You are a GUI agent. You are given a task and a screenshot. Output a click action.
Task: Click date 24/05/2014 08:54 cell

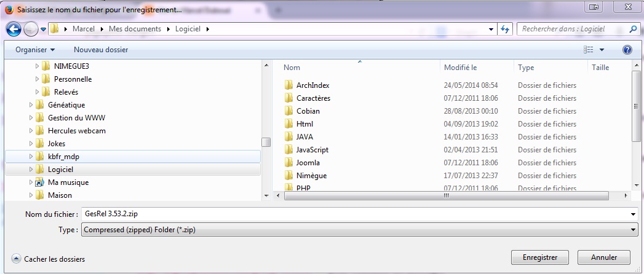coord(471,85)
